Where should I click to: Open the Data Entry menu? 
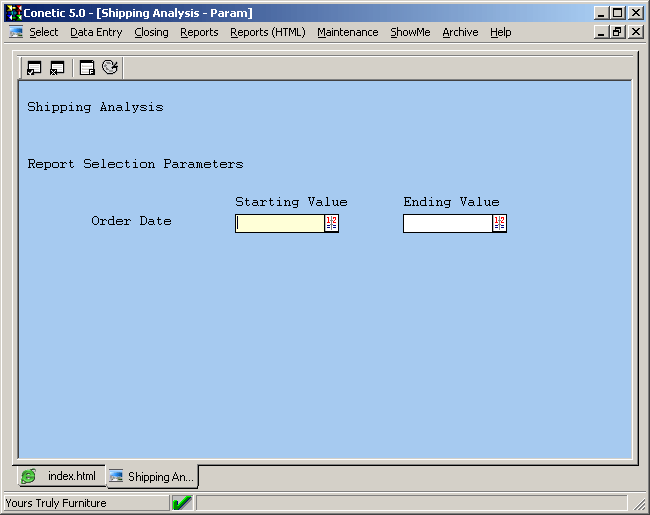[96, 32]
